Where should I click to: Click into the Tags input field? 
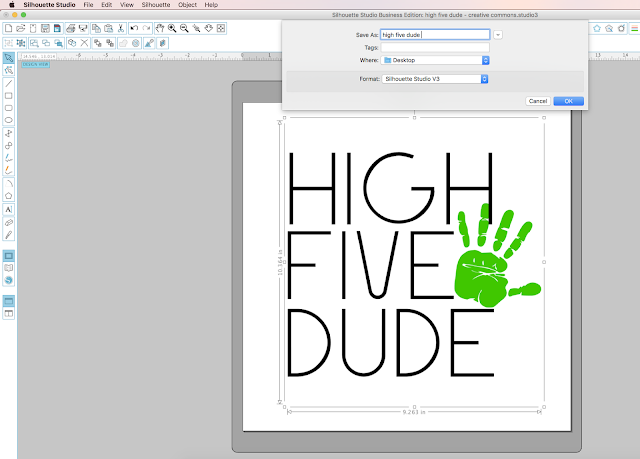click(435, 48)
